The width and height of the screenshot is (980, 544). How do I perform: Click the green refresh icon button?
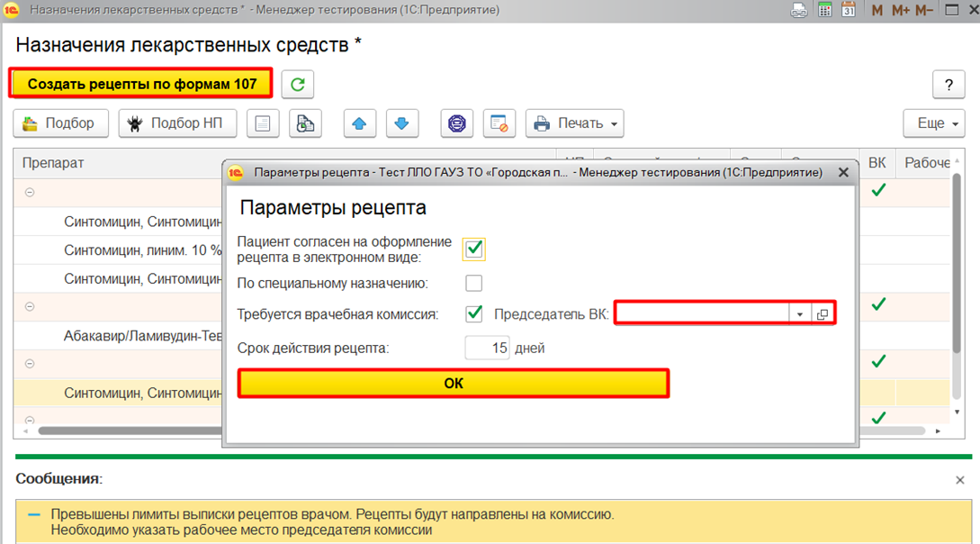tap(297, 85)
